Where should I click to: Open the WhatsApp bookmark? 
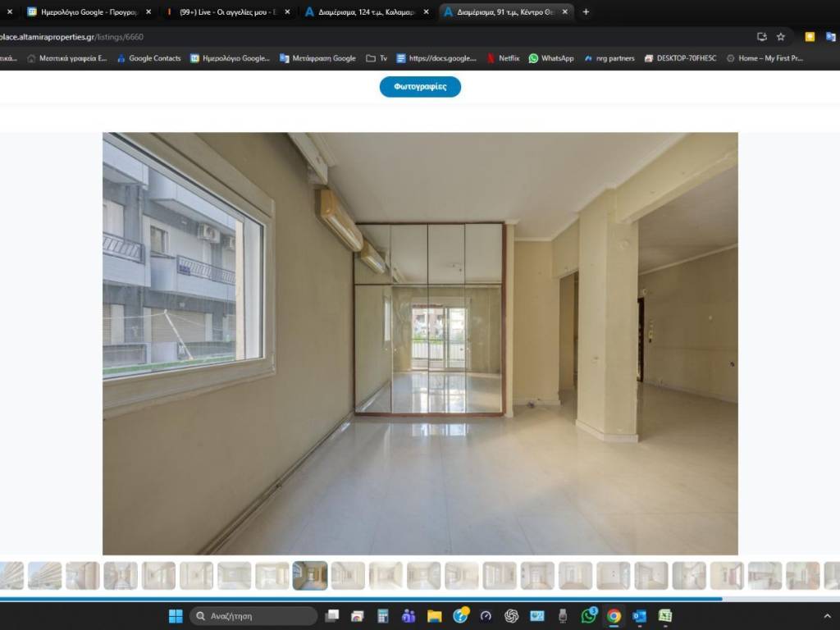[550, 58]
